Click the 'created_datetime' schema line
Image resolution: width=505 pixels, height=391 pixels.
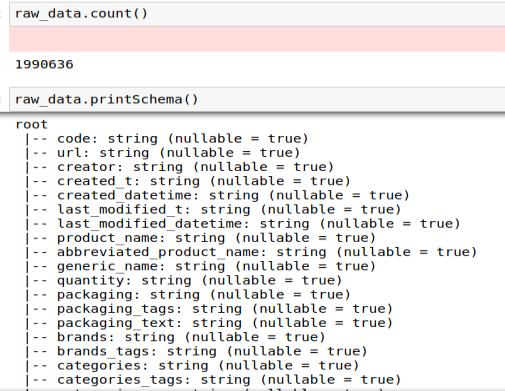coord(217,196)
